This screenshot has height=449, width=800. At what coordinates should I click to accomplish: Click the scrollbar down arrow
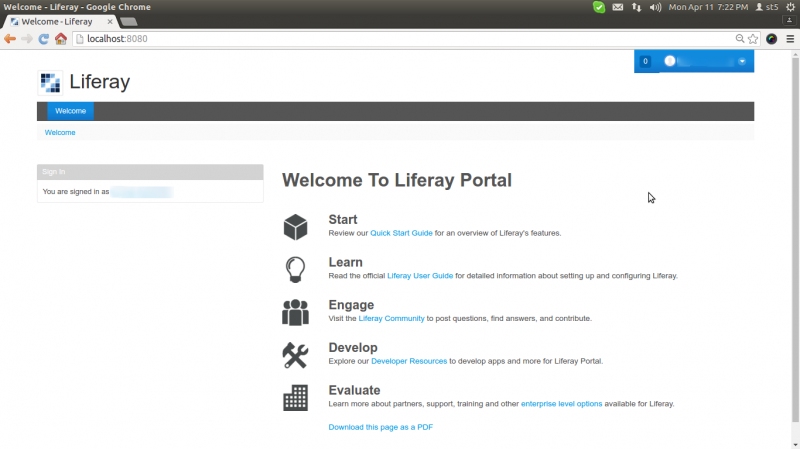795,445
